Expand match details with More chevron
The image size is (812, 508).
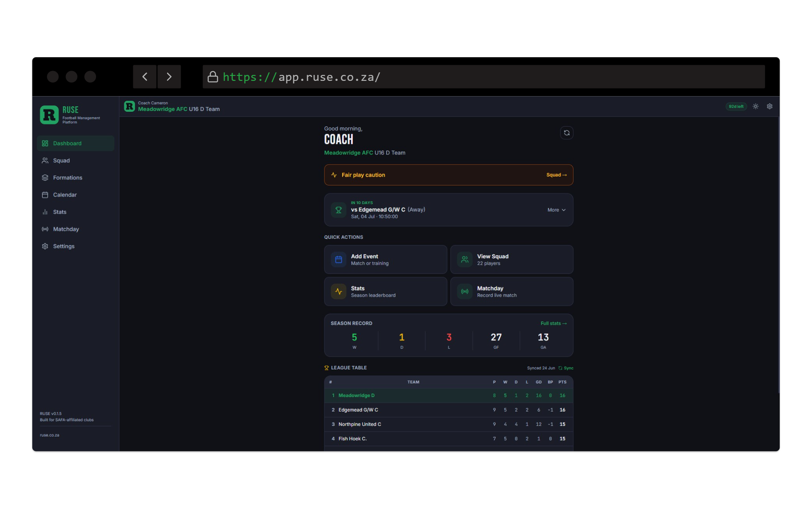pos(557,210)
